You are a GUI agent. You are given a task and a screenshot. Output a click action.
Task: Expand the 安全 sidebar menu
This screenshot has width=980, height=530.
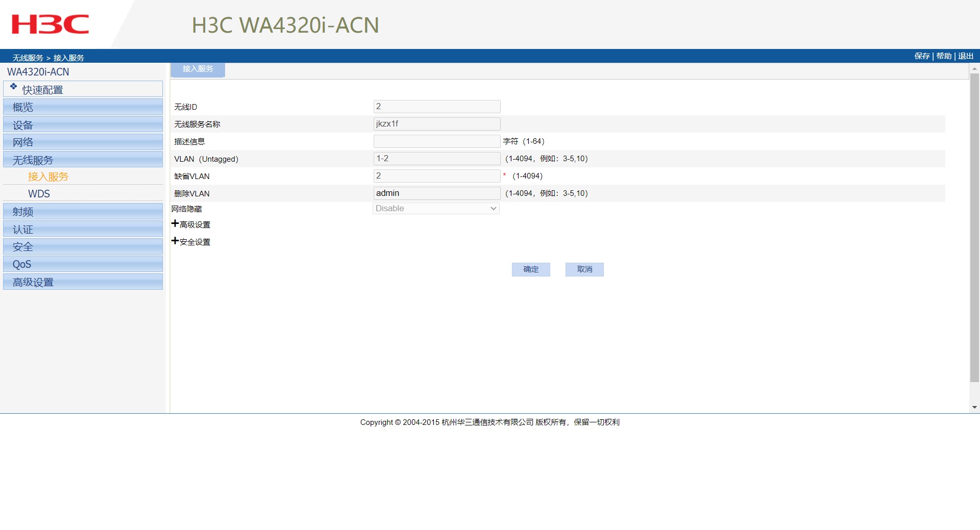[83, 246]
